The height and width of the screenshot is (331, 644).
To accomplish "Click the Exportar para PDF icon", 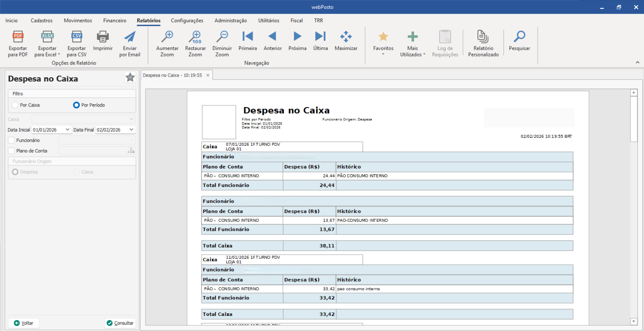I will point(18,37).
